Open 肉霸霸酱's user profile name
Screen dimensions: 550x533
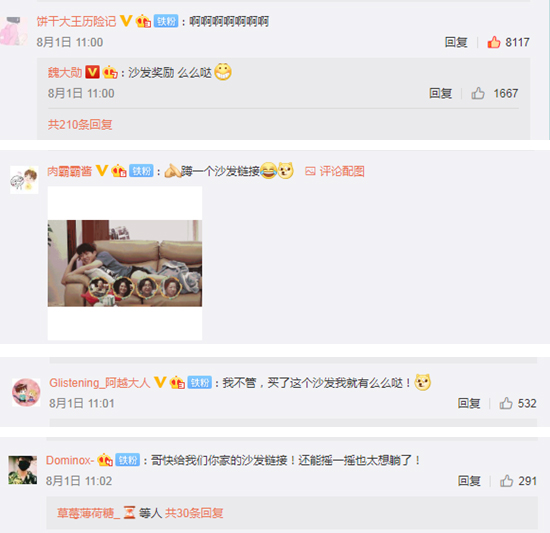69,171
